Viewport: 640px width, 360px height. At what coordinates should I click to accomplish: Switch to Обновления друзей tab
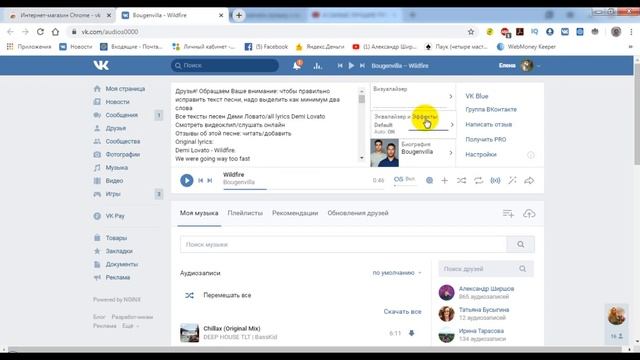coord(358,213)
